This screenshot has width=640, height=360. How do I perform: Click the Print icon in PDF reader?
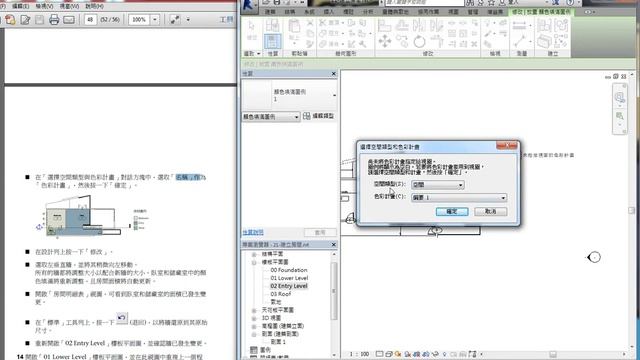click(54, 19)
